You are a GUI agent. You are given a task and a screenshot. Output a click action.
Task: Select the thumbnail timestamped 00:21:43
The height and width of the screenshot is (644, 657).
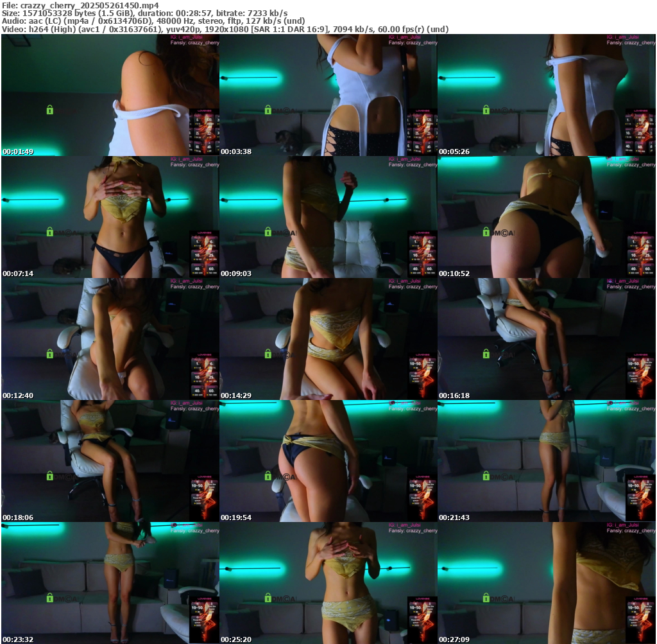546,461
